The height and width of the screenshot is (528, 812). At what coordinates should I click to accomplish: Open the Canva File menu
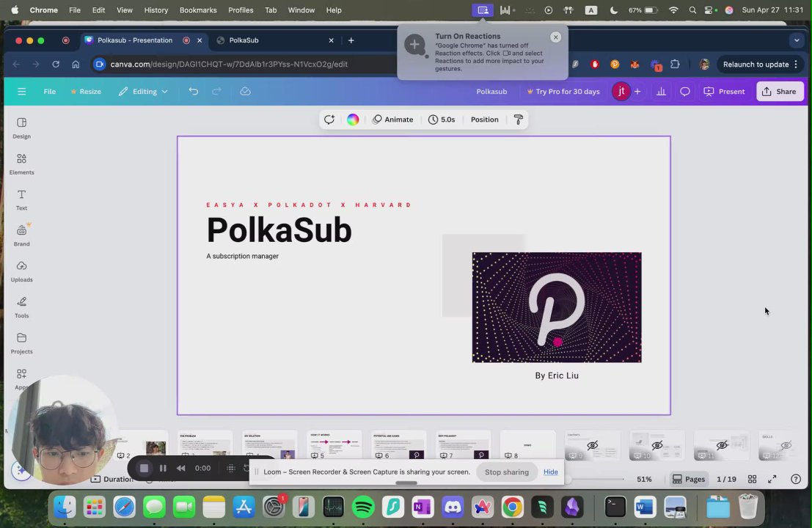(49, 92)
